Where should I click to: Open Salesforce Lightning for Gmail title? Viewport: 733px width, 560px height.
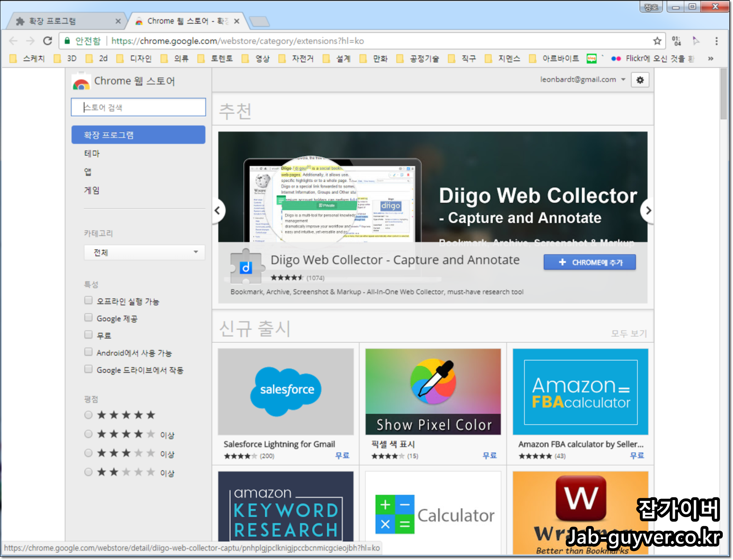coord(279,444)
